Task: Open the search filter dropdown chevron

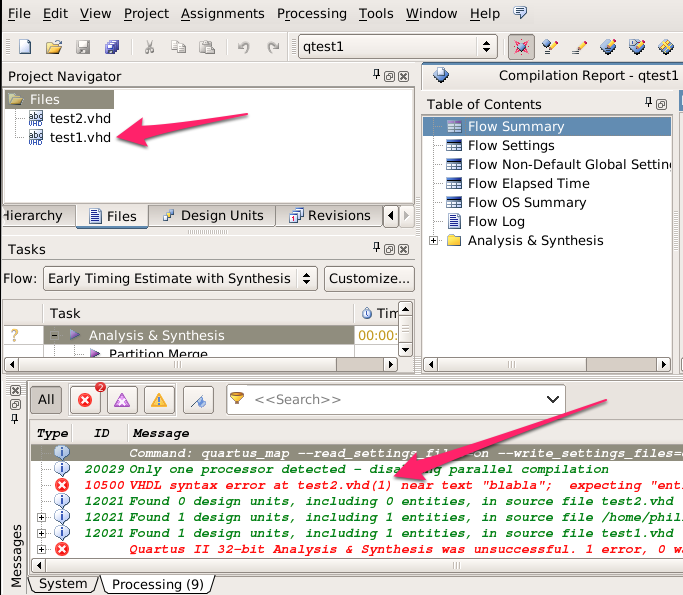Action: (553, 399)
